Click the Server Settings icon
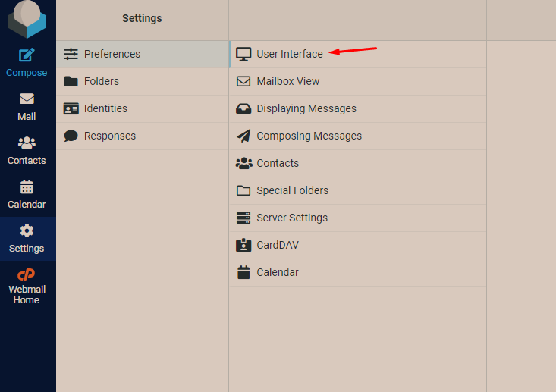The width and height of the screenshot is (556, 392). pos(243,218)
